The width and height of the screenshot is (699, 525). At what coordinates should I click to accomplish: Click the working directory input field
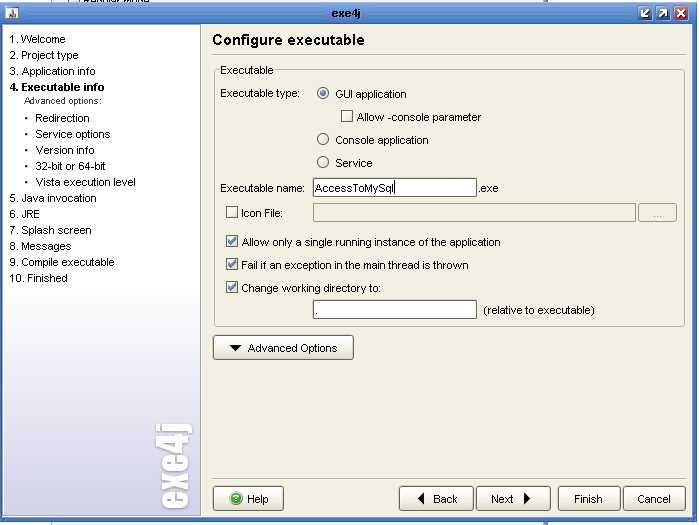[x=395, y=310]
